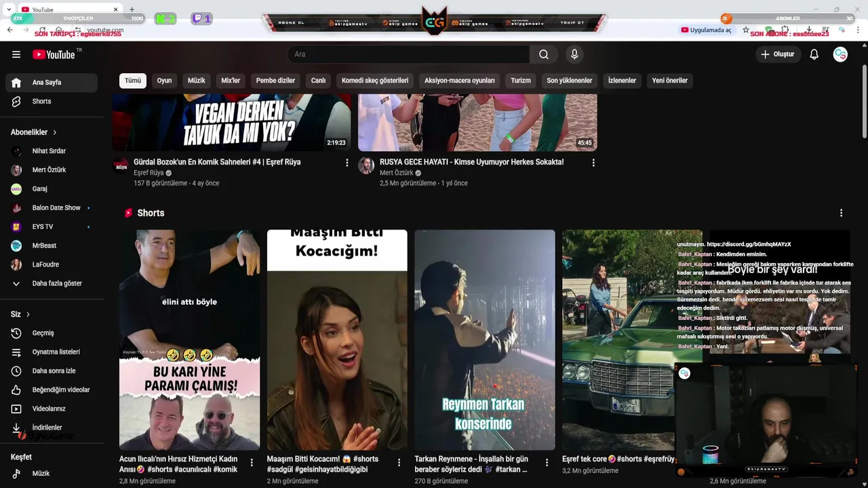Open Eşref Rüya channel avatar

click(x=121, y=166)
